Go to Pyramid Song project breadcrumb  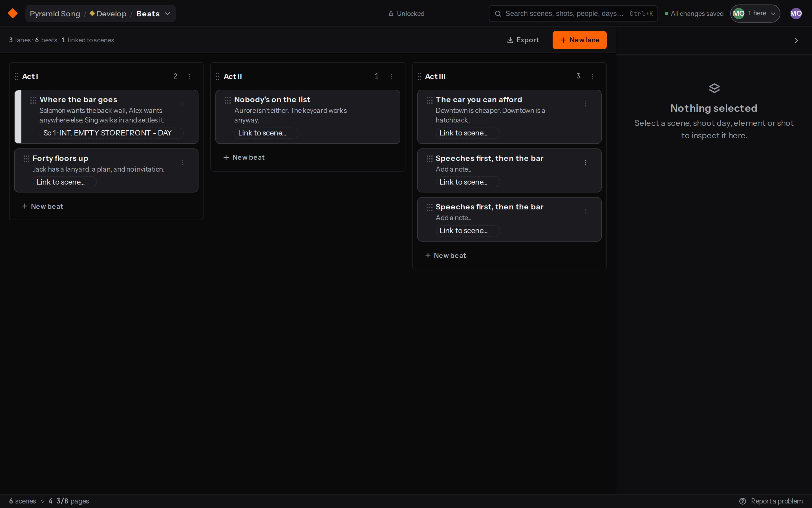[x=55, y=14]
